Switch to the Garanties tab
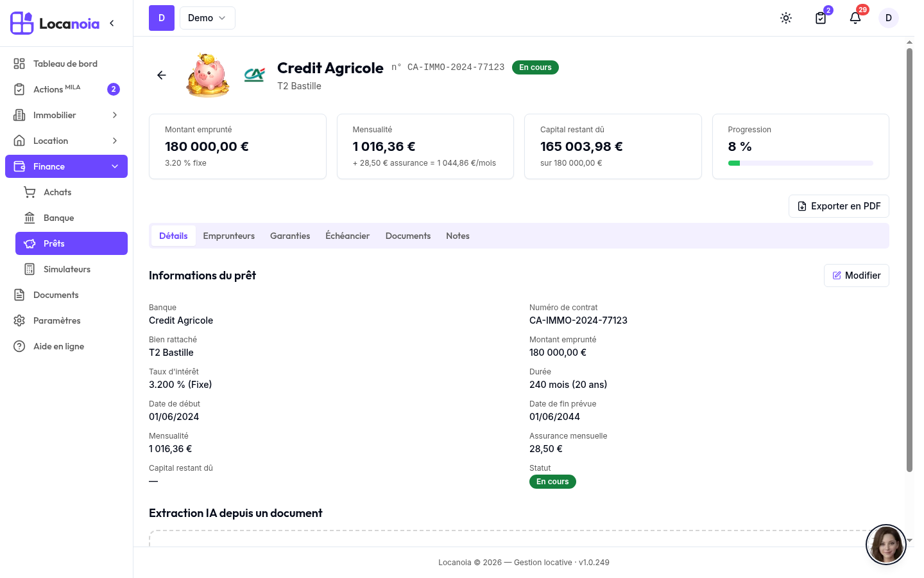Viewport: 924px width, 578px height. [290, 236]
